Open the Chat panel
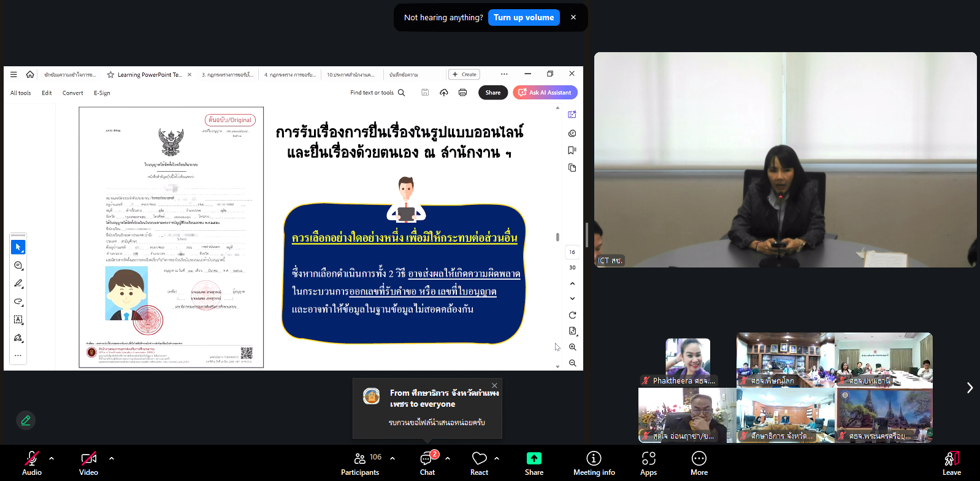This screenshot has height=481, width=980. click(x=427, y=463)
